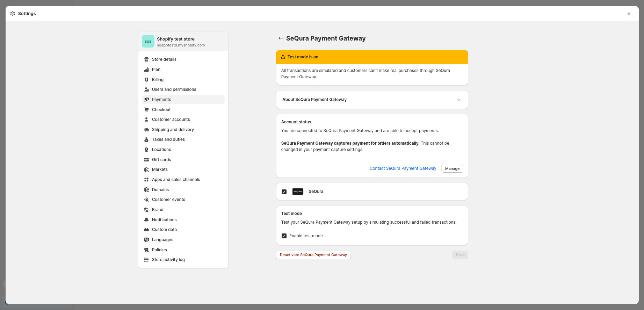Click the Settings gear icon
644x310 pixels.
tap(13, 14)
